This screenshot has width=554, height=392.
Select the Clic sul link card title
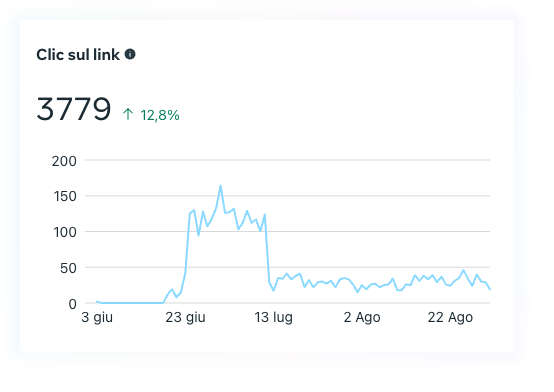(78, 55)
